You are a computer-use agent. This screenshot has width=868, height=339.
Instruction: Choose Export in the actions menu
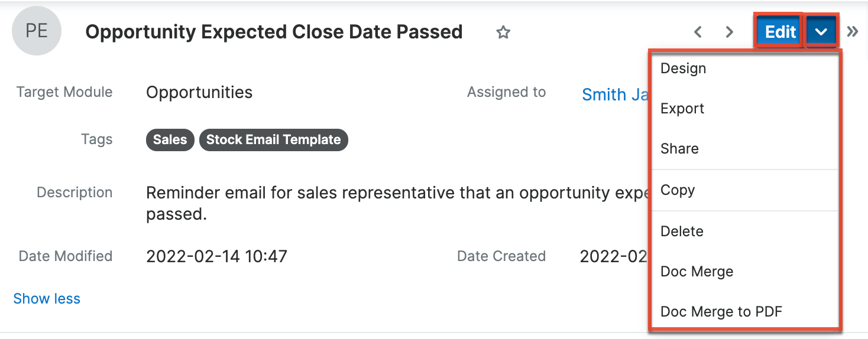(x=682, y=109)
